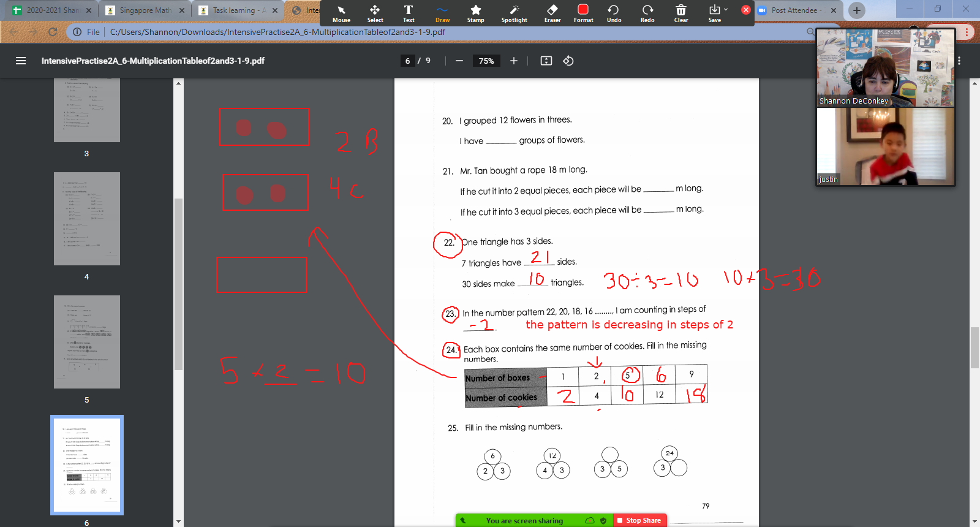Image resolution: width=980 pixels, height=527 pixels.
Task: Reload the page in browser
Action: (x=53, y=32)
